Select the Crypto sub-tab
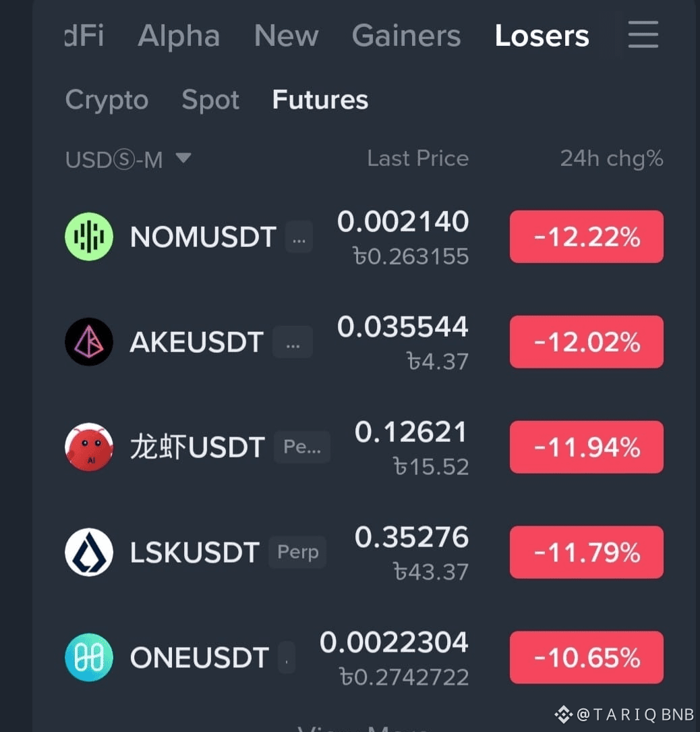 107,100
